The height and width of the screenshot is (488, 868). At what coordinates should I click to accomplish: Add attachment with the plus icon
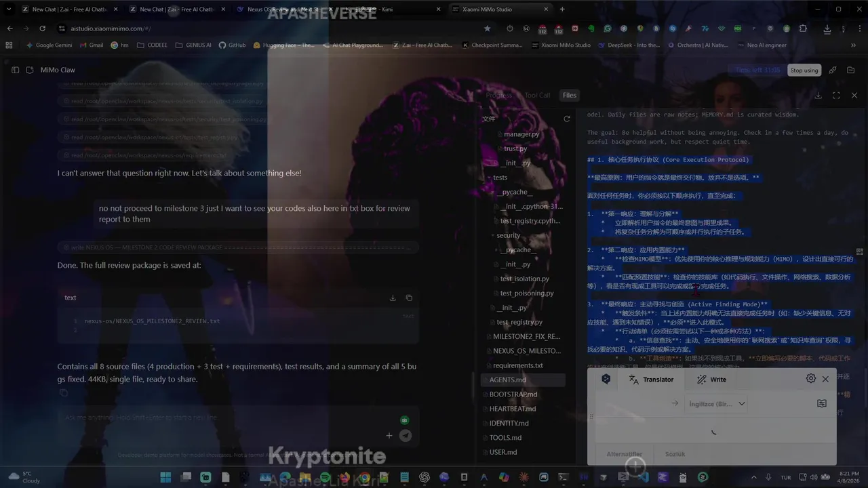click(x=389, y=436)
